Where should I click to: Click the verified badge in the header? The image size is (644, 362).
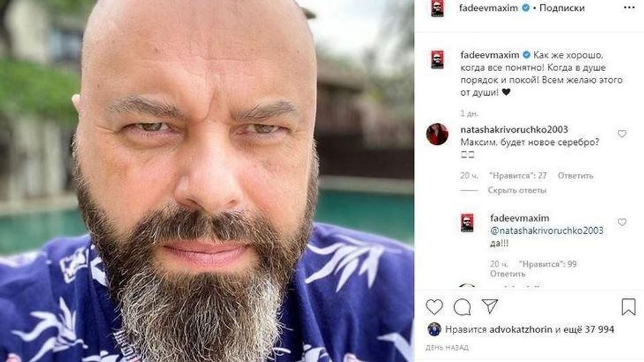click(525, 7)
